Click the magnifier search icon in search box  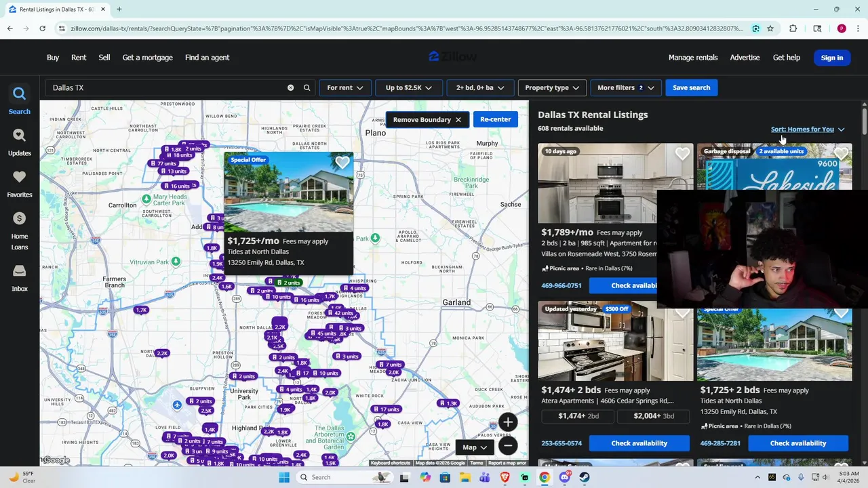click(x=307, y=87)
